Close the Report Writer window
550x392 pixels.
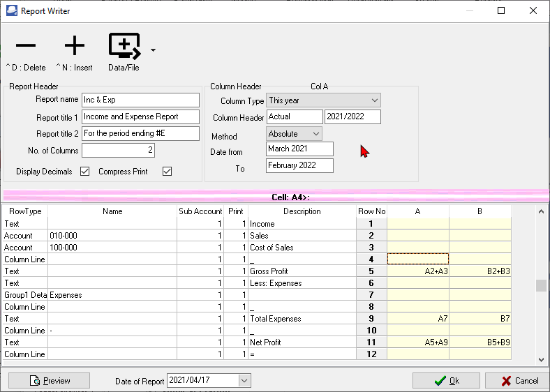(533, 10)
